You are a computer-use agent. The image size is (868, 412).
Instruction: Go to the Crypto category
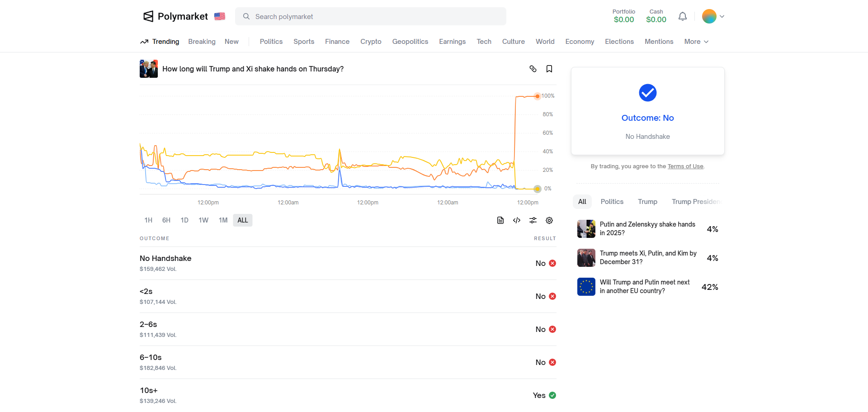click(x=371, y=42)
